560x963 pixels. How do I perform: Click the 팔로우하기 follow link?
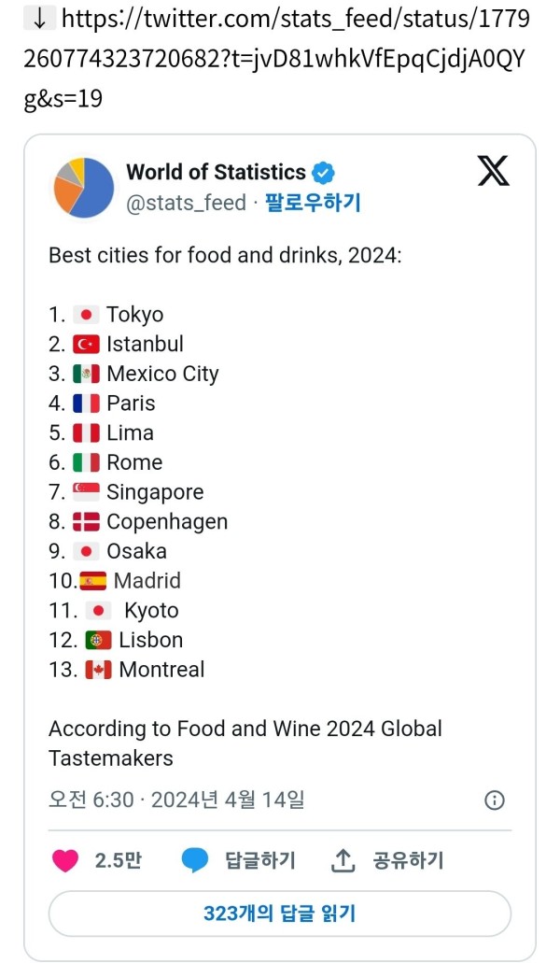(x=313, y=203)
